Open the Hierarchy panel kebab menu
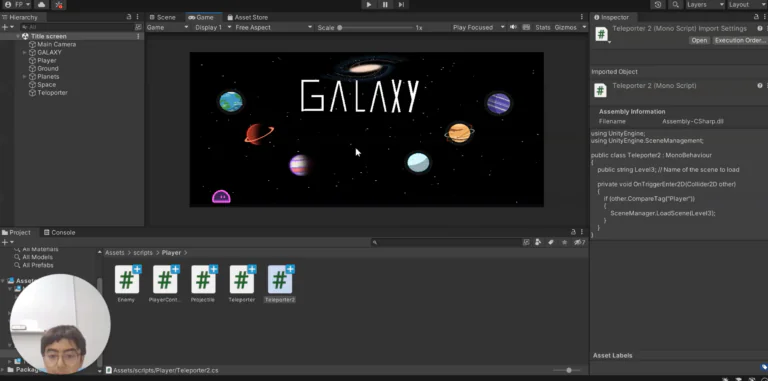This screenshot has width=768, height=381. pyautogui.click(x=137, y=17)
